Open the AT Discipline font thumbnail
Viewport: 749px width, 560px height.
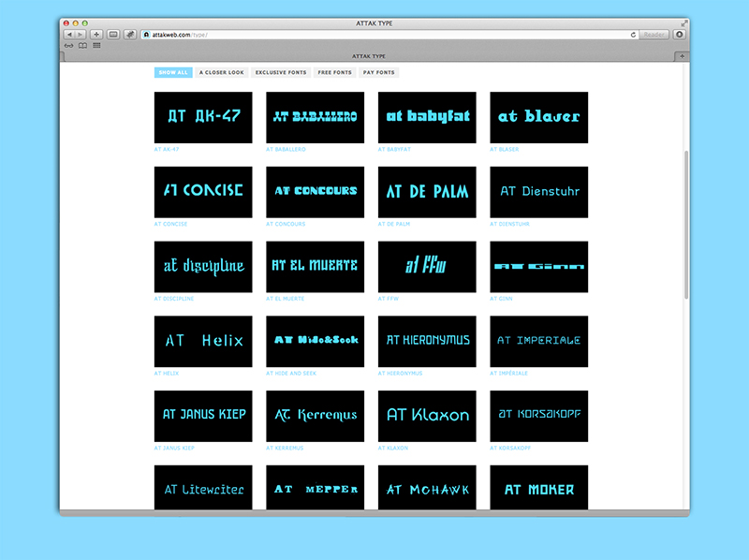203,267
